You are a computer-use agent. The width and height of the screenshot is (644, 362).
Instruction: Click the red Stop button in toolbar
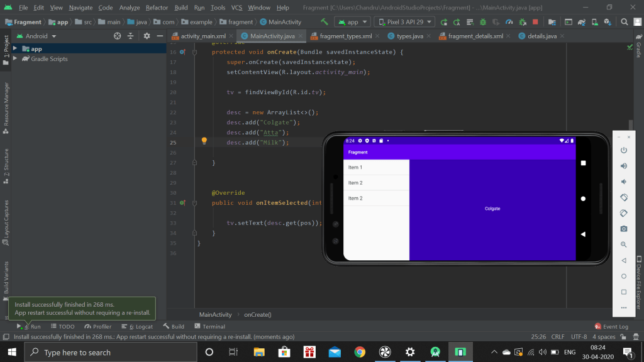535,22
